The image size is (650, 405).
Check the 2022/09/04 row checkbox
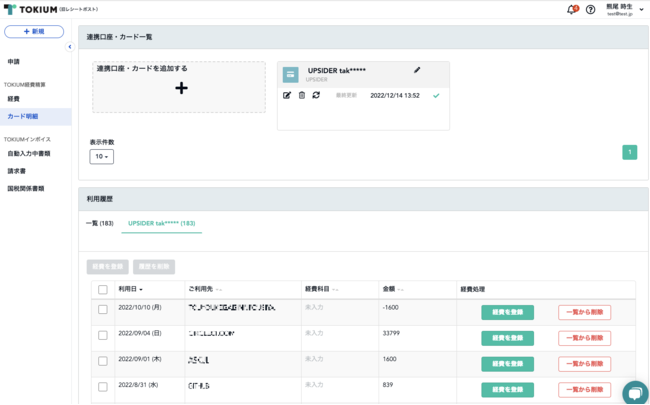coord(103,335)
